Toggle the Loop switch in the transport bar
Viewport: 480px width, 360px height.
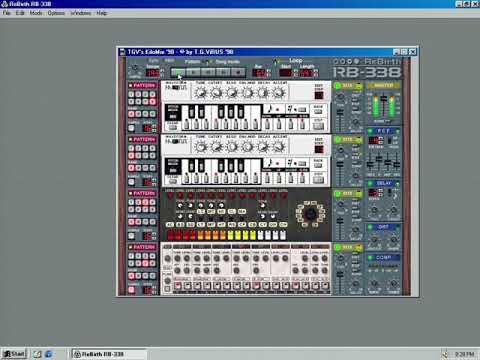(275, 61)
